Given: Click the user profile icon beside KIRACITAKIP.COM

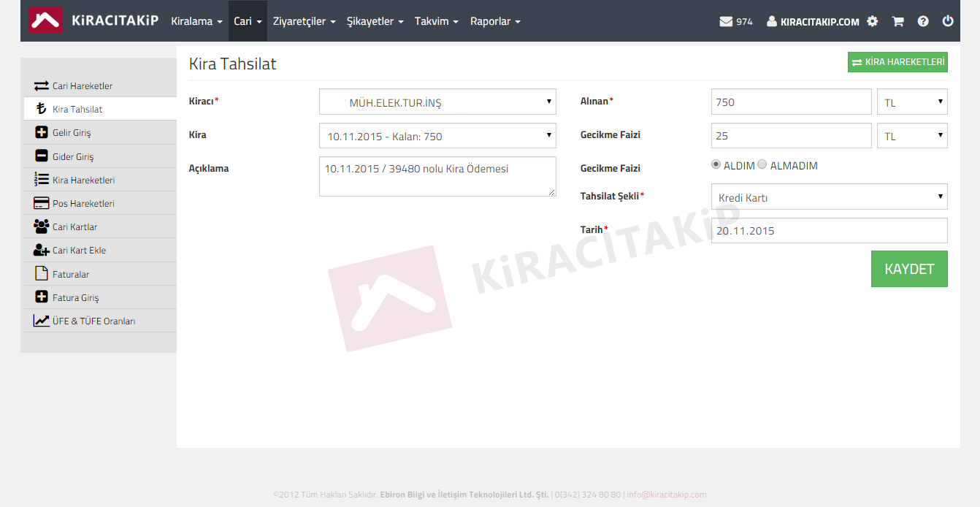Looking at the screenshot, I should (x=772, y=21).
